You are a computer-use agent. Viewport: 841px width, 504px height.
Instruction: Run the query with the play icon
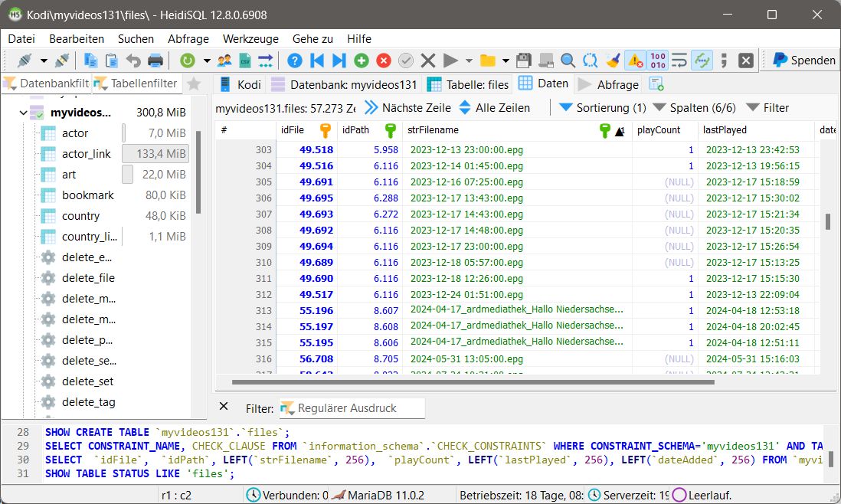(450, 61)
